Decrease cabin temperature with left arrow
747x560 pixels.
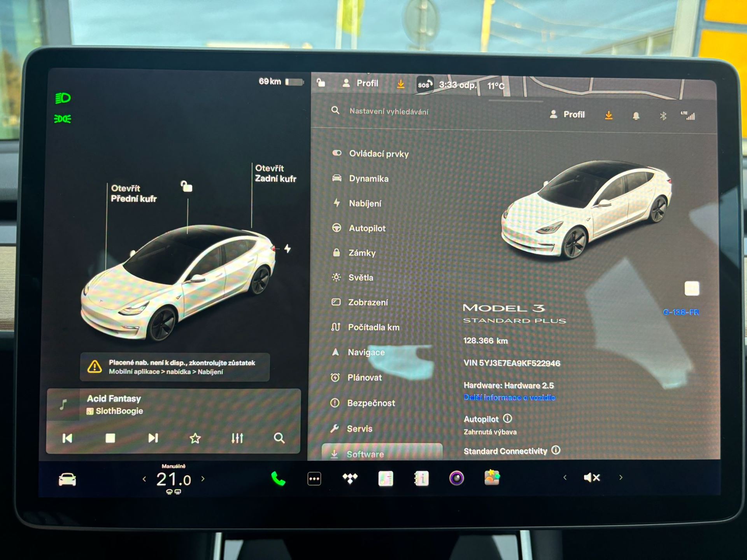(144, 479)
